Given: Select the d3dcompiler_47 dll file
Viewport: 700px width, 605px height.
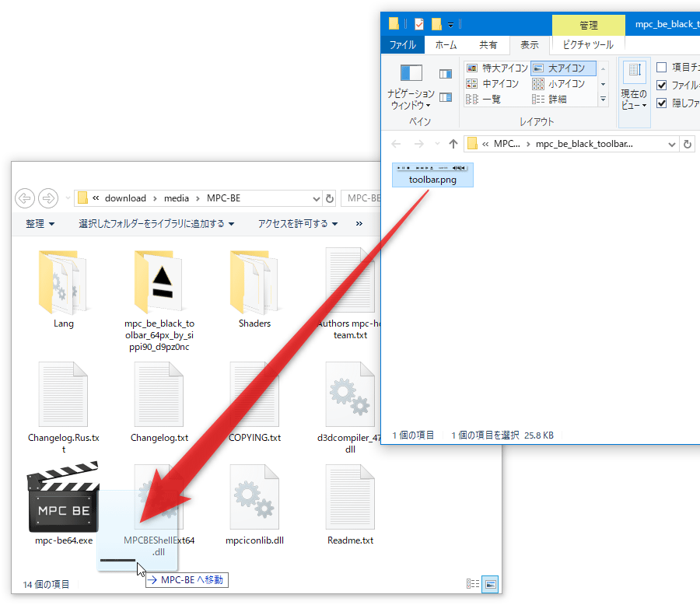Looking at the screenshot, I should click(x=349, y=406).
